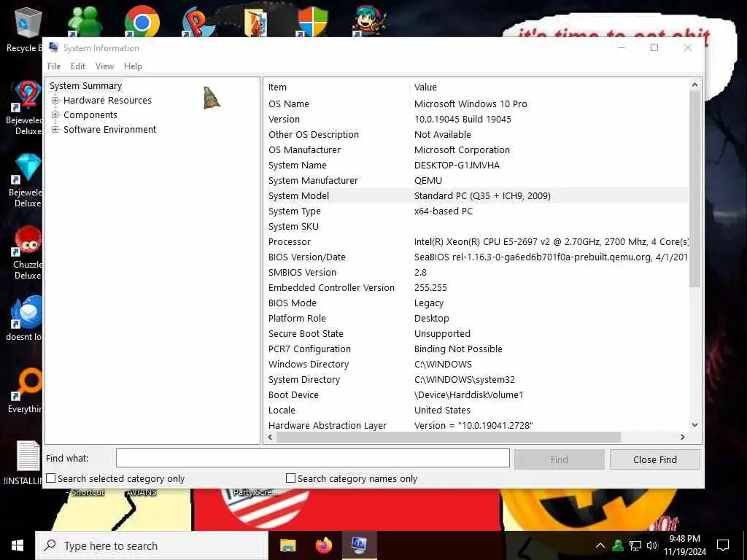Open the Thunderbird 'doesnt lo' desktop icon

pyautogui.click(x=24, y=318)
